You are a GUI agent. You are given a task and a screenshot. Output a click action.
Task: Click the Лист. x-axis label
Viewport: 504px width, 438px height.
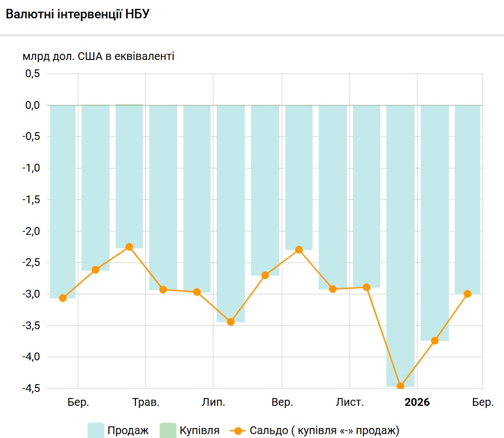350,402
